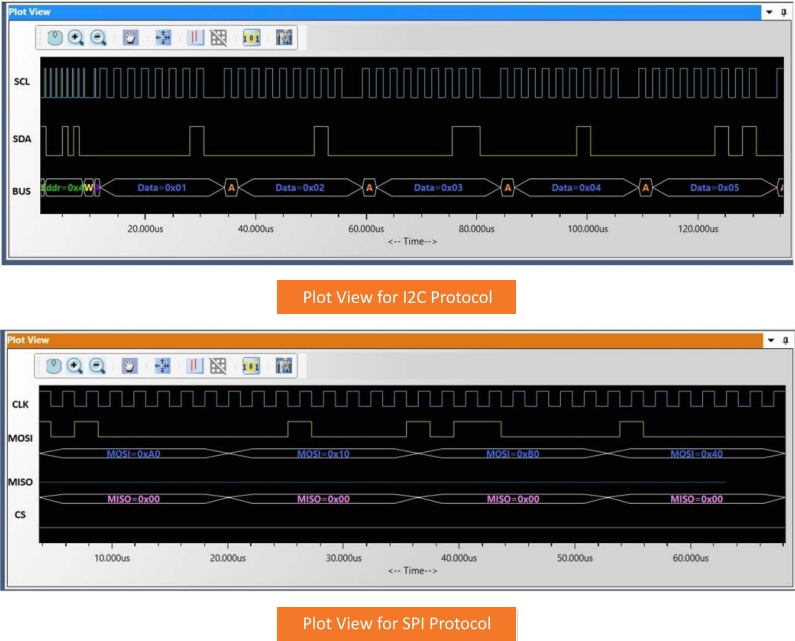Click the MISO signal label
Image resolution: width=795 pixels, height=641 pixels.
click(20, 482)
